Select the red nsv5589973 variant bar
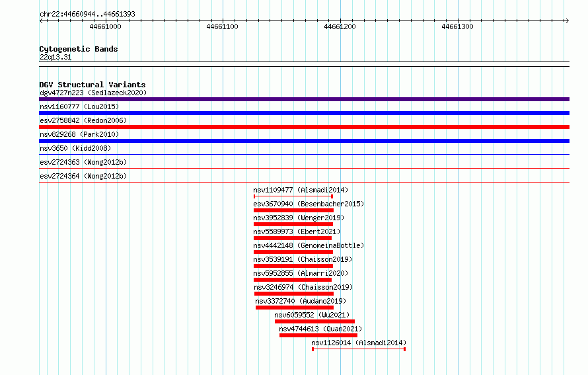Image resolution: width=588 pixels, height=375 pixels. click(x=293, y=238)
